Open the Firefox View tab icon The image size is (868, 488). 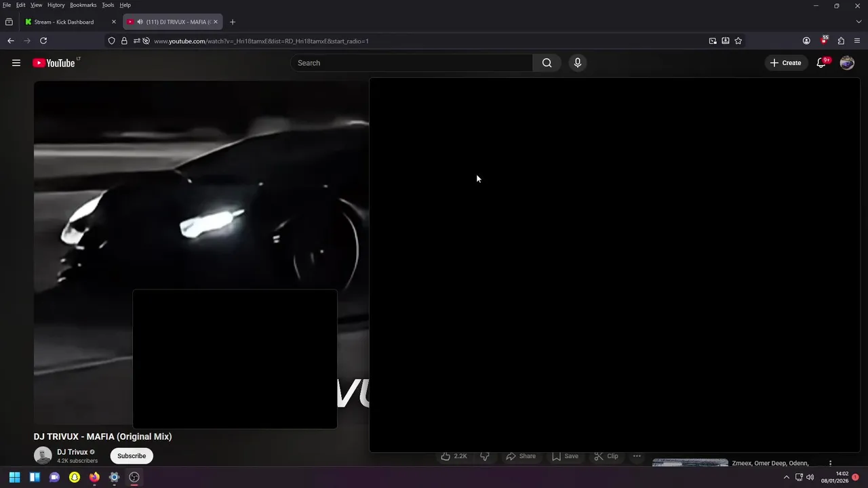click(9, 22)
